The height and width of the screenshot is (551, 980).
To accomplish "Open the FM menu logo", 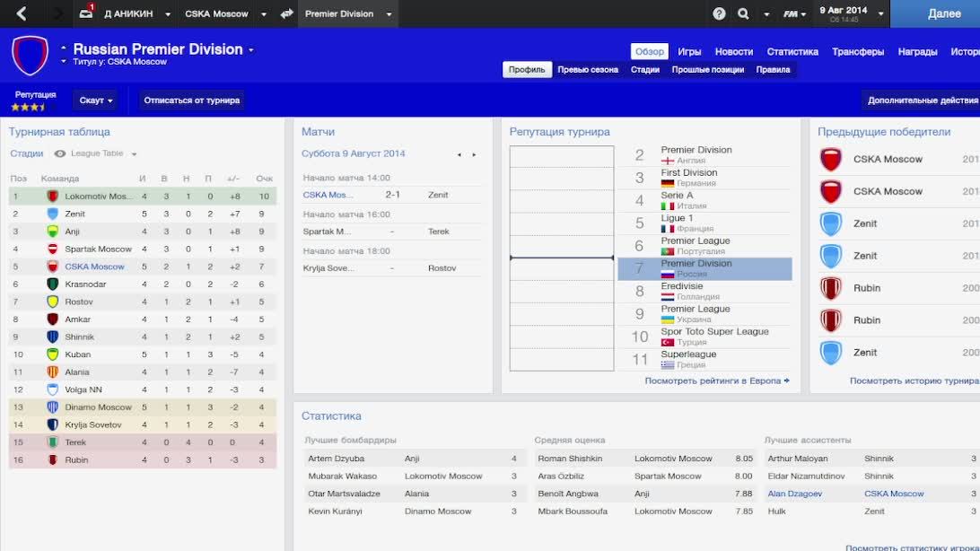I will [x=794, y=13].
